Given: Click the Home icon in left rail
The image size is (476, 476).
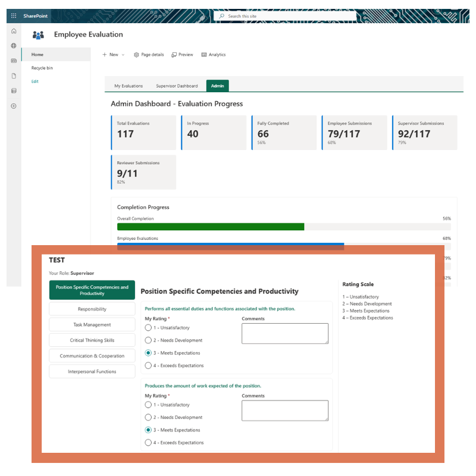Looking at the screenshot, I should tap(14, 31).
